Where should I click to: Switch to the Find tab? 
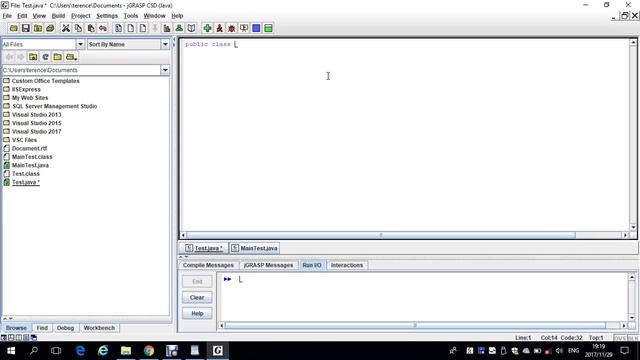(x=42, y=328)
